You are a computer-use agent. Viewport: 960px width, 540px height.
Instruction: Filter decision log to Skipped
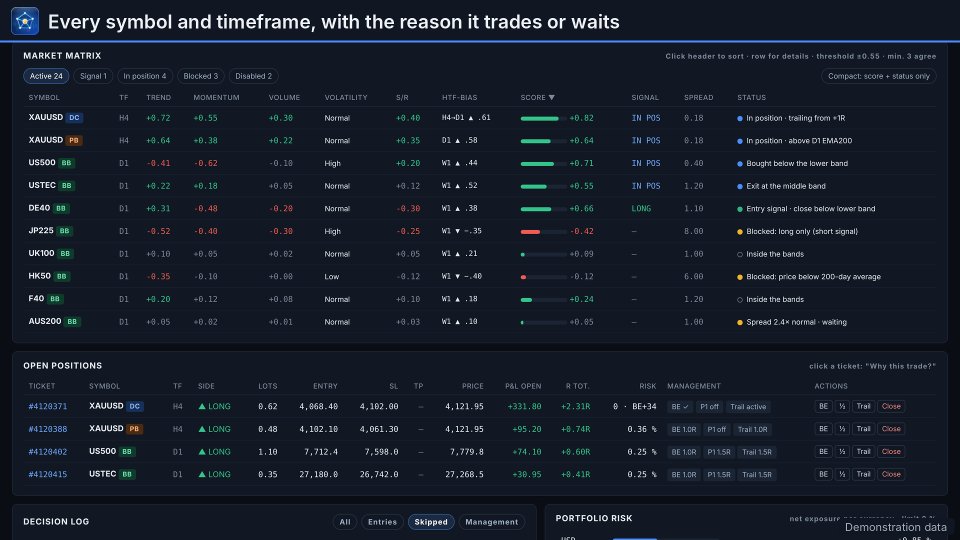click(x=431, y=522)
